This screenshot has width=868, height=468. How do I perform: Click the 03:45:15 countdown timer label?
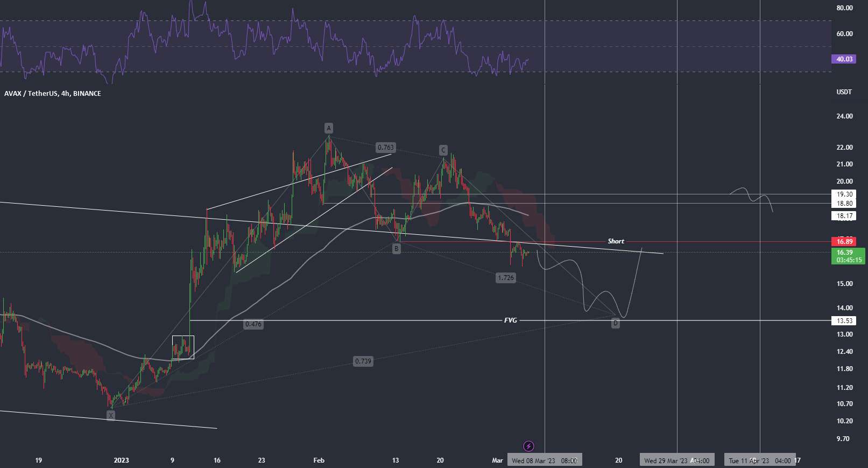click(x=849, y=260)
